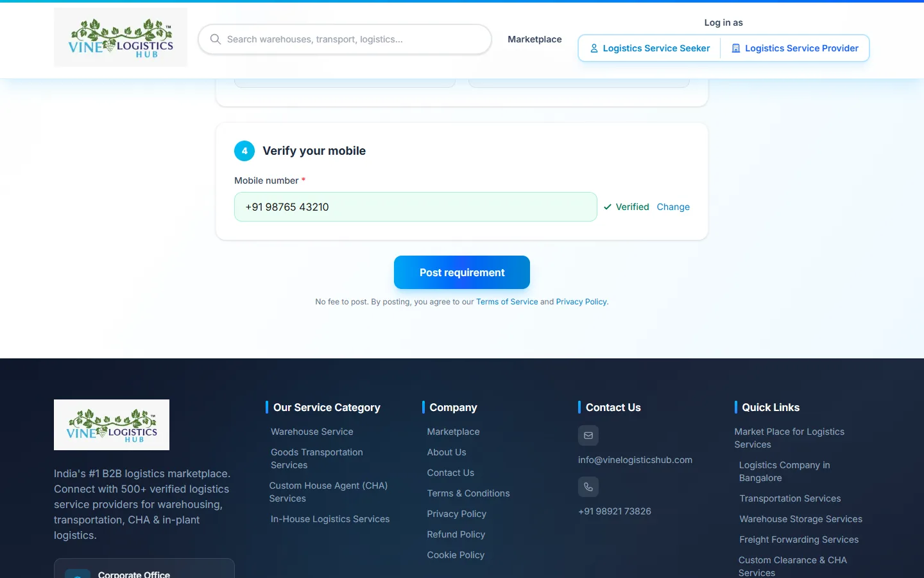Log in as Logistics Service Seeker
The image size is (924, 578).
click(649, 48)
